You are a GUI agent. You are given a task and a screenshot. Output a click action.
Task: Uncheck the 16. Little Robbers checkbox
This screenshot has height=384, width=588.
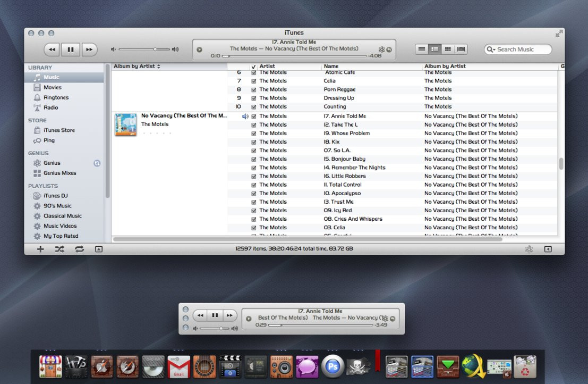click(x=254, y=177)
